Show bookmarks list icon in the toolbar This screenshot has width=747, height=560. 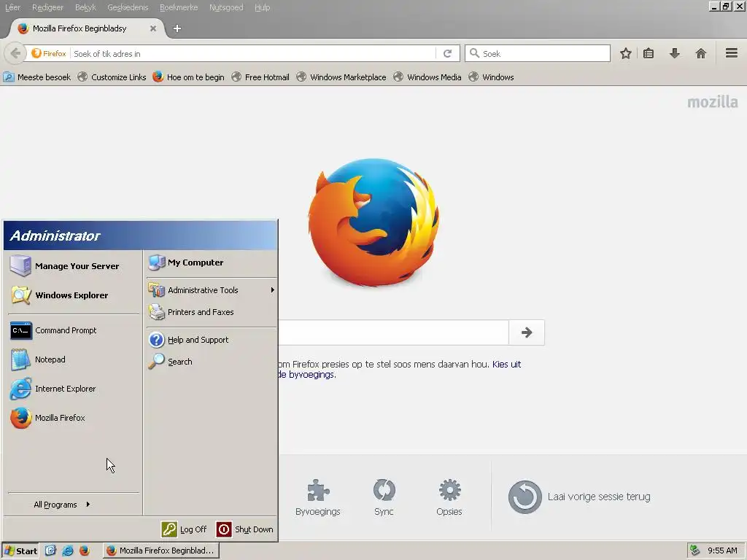click(x=649, y=53)
